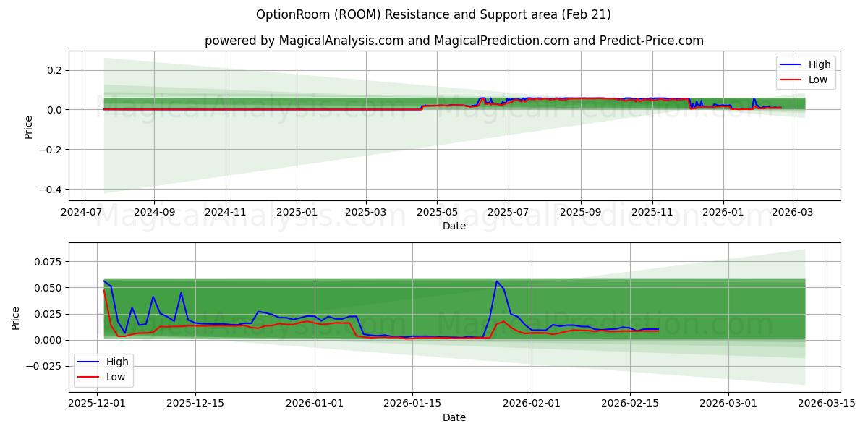Click the '0.0' y-axis tick on upper chart
Screen dimensions: 868x434
point(56,110)
